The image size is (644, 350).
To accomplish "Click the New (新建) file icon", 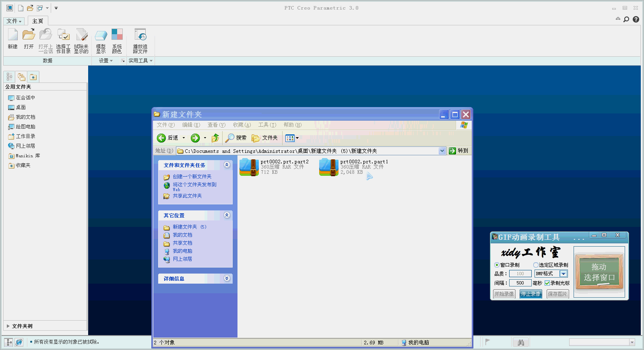I will tap(13, 39).
